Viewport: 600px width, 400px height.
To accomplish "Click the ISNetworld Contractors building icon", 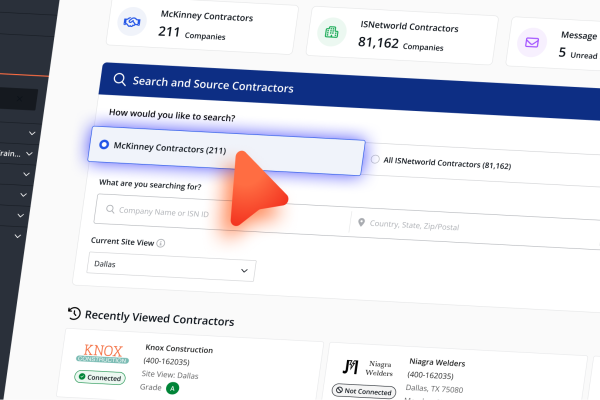I will [x=332, y=32].
